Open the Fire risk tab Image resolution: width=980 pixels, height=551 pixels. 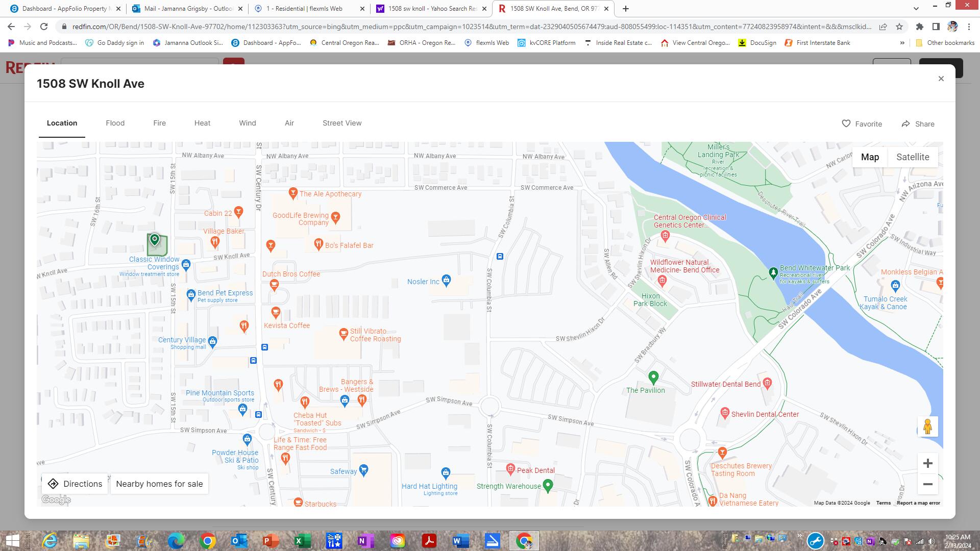[x=159, y=123]
